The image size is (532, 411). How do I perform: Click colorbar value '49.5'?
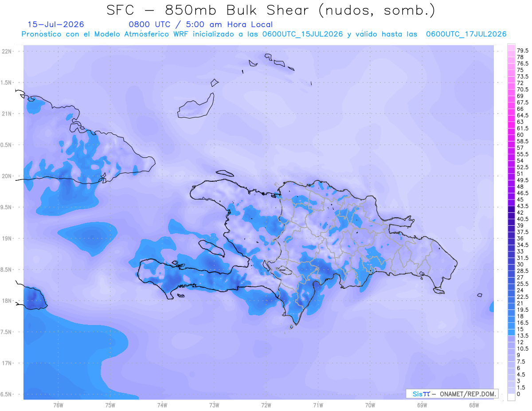(x=522, y=180)
